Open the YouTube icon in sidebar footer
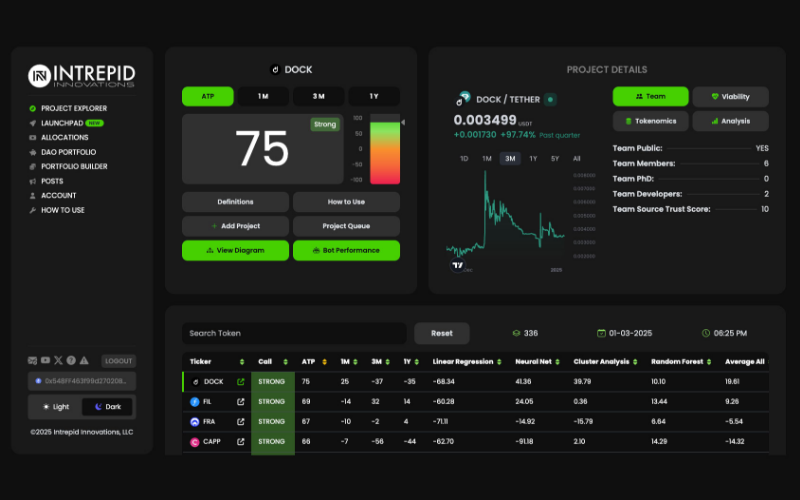The image size is (800, 500). pos(45,360)
